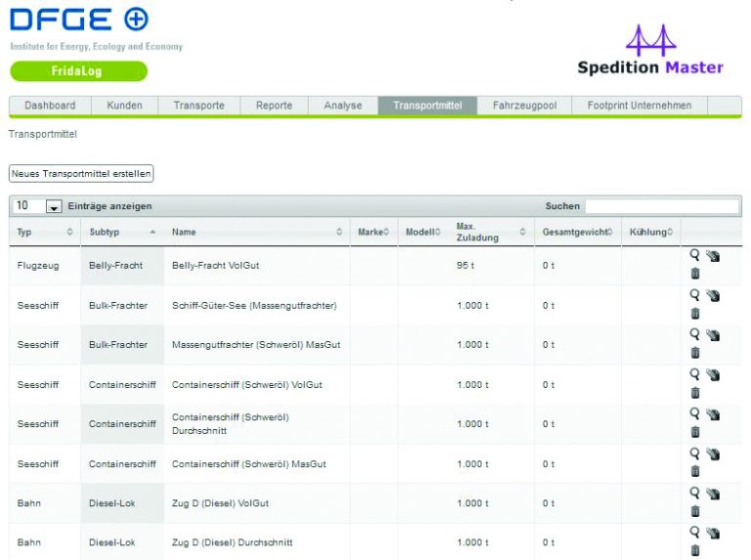Open the Fahrzeugpool tab

point(524,106)
